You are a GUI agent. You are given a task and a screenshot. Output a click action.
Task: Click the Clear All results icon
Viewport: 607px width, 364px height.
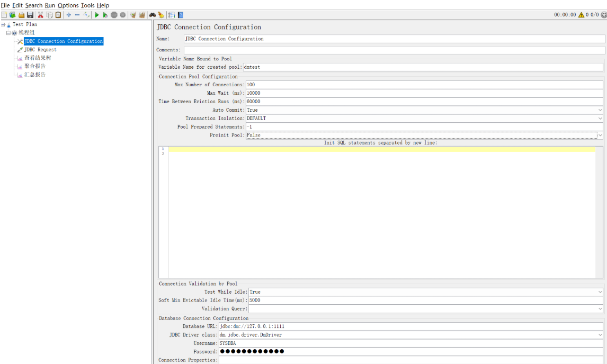(x=141, y=15)
